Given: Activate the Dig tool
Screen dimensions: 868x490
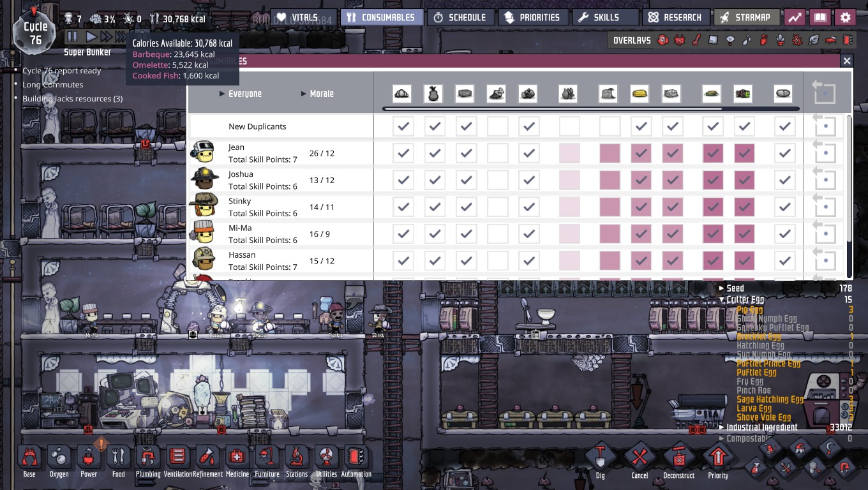Looking at the screenshot, I should pyautogui.click(x=600, y=458).
